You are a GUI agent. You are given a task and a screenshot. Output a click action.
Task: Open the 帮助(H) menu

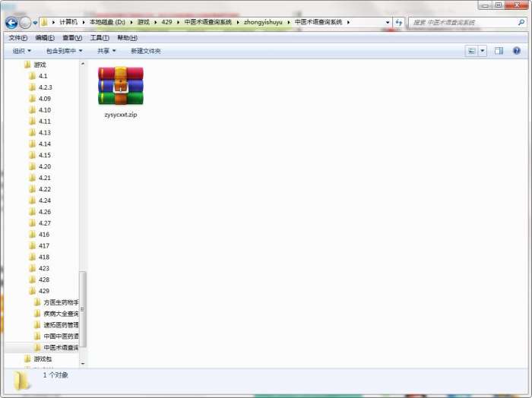pos(127,38)
